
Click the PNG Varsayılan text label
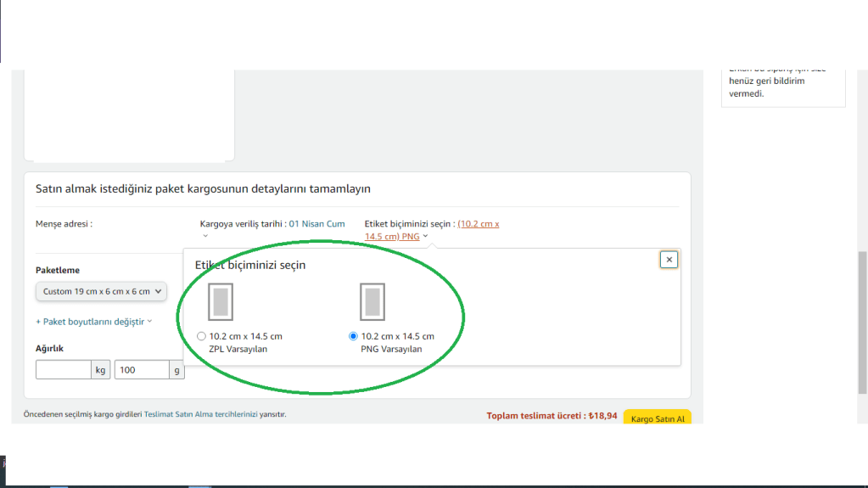391,349
